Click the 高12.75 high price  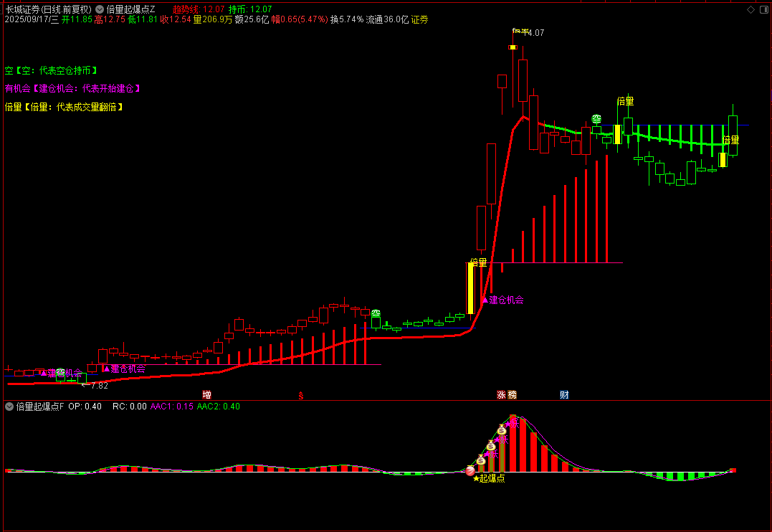[x=110, y=19]
